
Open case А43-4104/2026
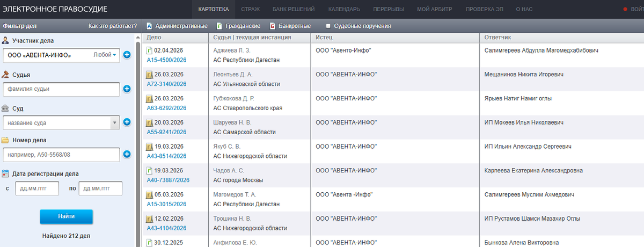point(167,228)
